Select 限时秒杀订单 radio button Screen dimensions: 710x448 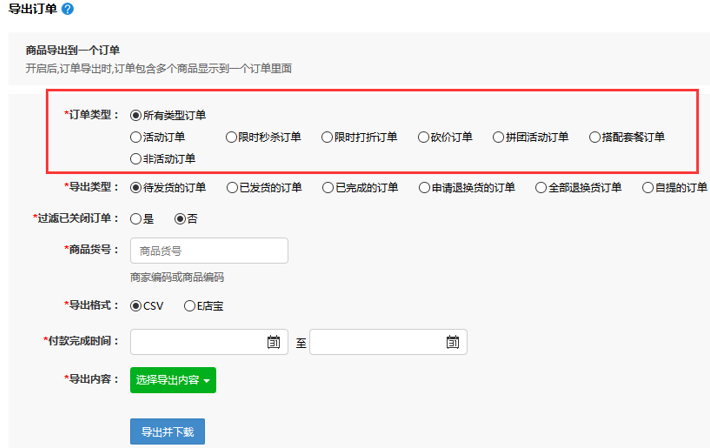(x=231, y=137)
